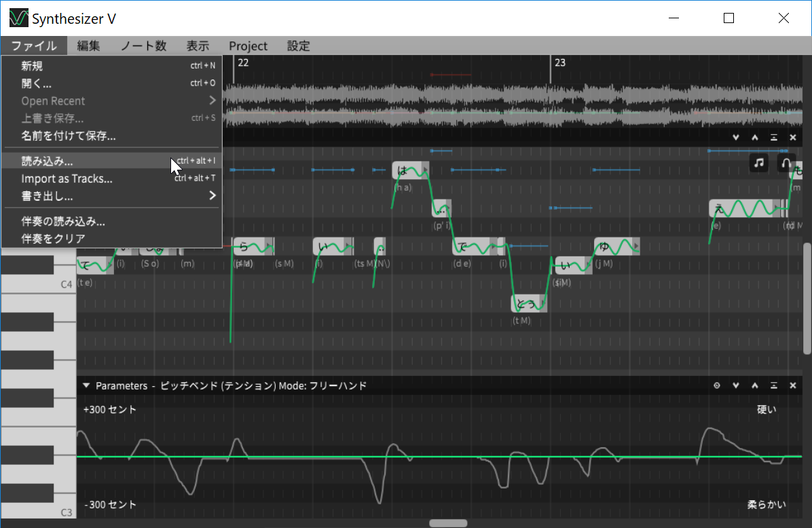Close the piano roll panel
The height and width of the screenshot is (528, 812).
point(793,138)
